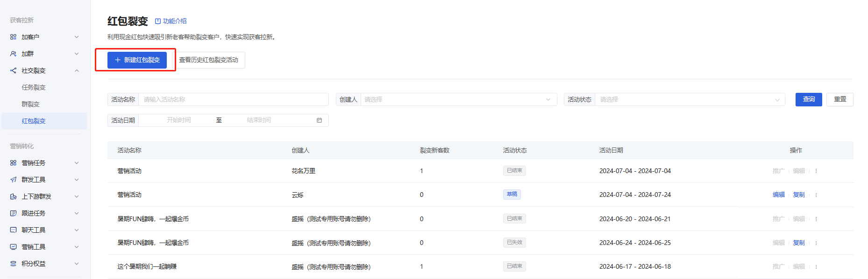
Task: Expand the 上下游群发 menu chevron
Action: coord(77,196)
